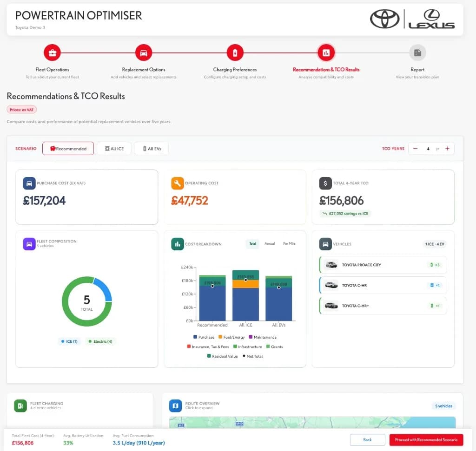Open the Charging Preferences battery icon
Viewport: 476px width, 451px height.
pos(235,53)
